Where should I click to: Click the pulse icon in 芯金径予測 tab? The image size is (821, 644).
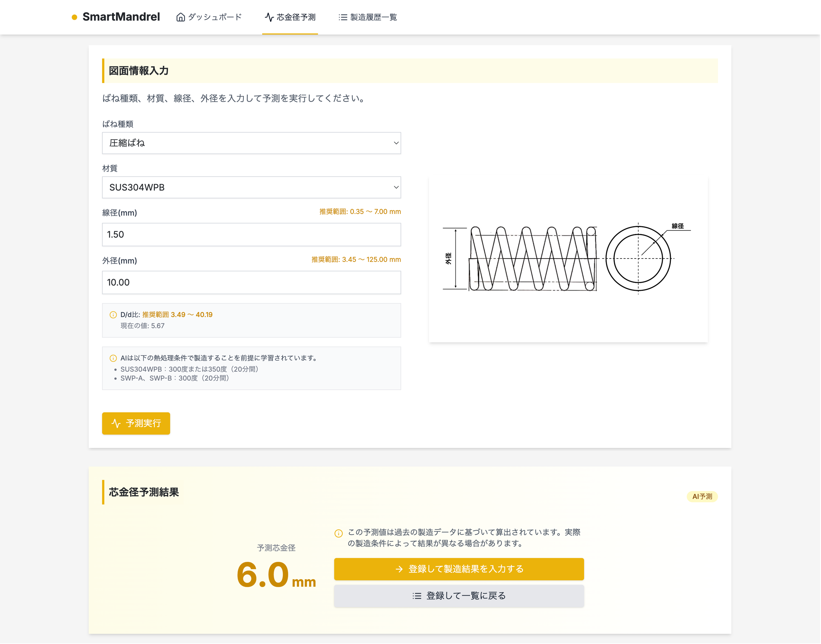(x=269, y=17)
